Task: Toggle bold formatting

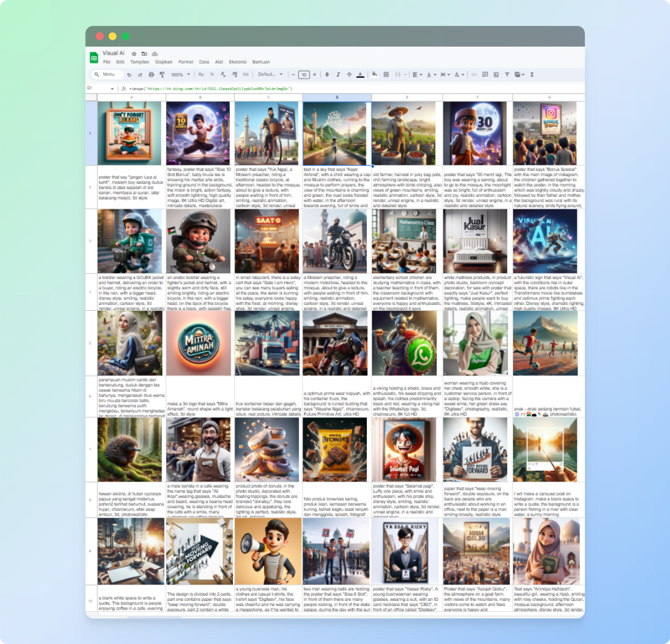Action: coord(327,74)
